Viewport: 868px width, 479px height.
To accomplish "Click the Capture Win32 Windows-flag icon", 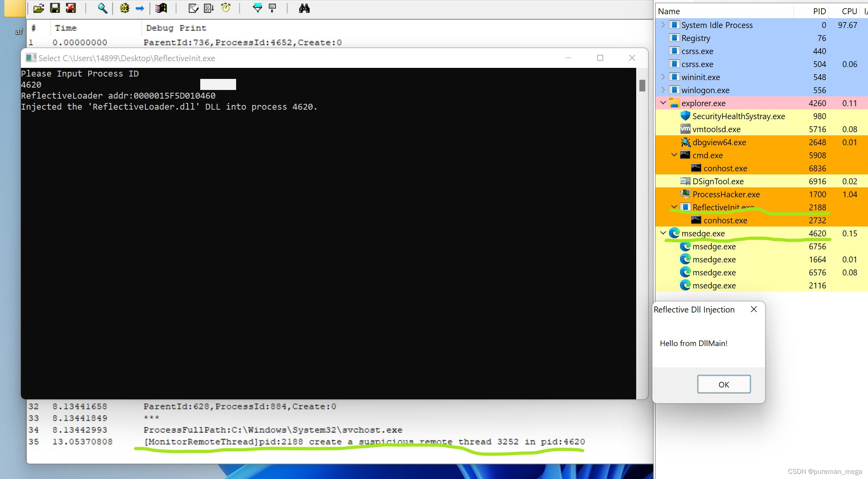I will pos(161,8).
